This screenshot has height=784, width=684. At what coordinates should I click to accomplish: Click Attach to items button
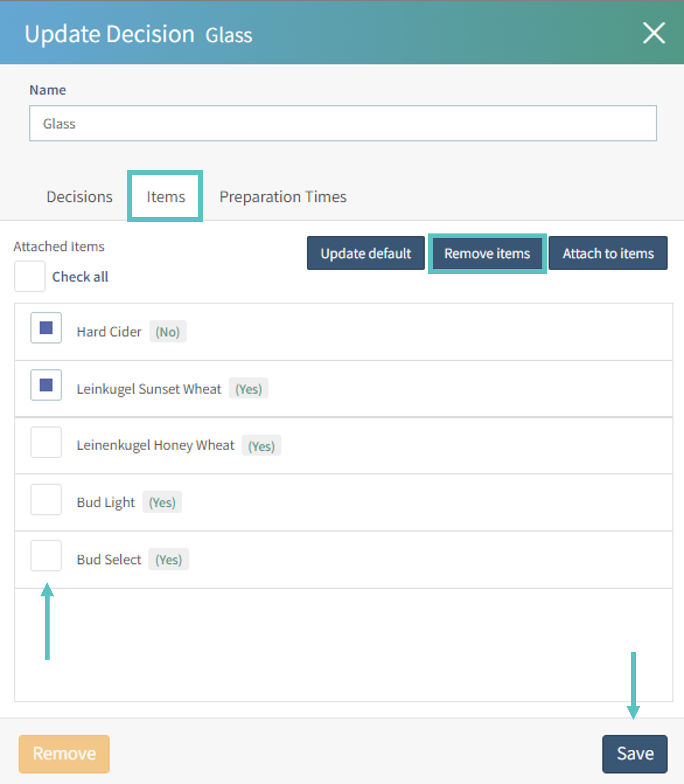tap(608, 253)
